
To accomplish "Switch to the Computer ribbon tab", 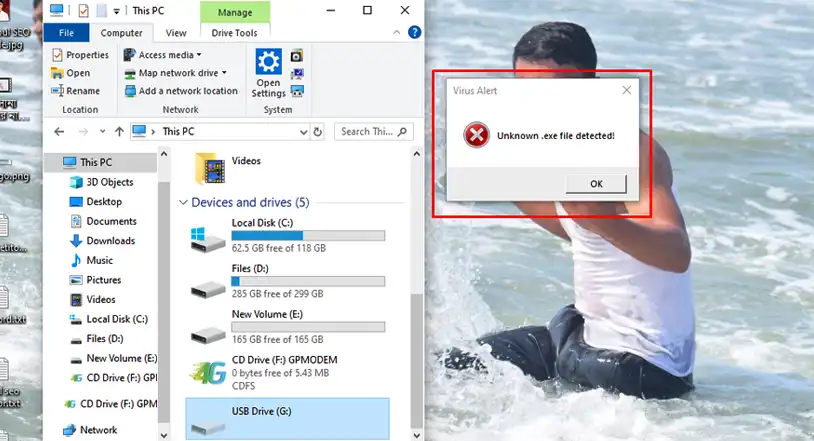I will (121, 33).
